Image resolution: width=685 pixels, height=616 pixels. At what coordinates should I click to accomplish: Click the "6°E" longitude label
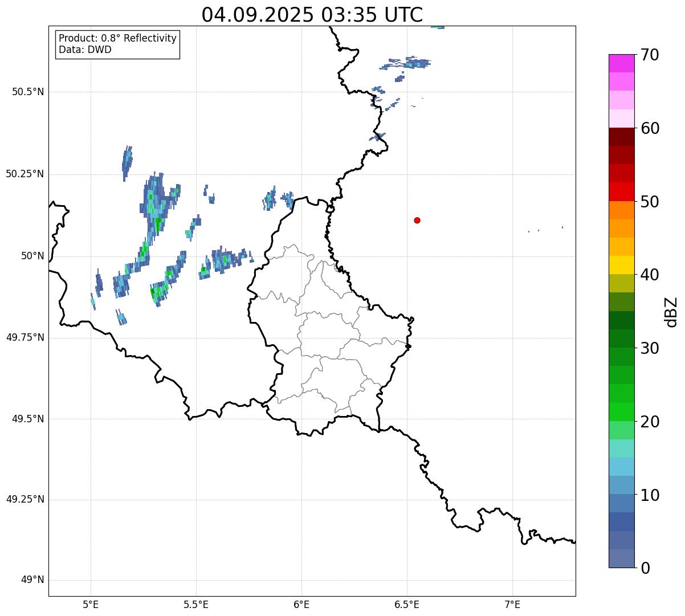301,604
